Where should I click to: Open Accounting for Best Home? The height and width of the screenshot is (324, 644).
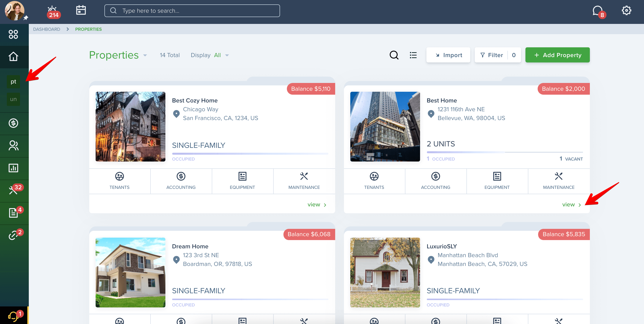click(x=436, y=181)
